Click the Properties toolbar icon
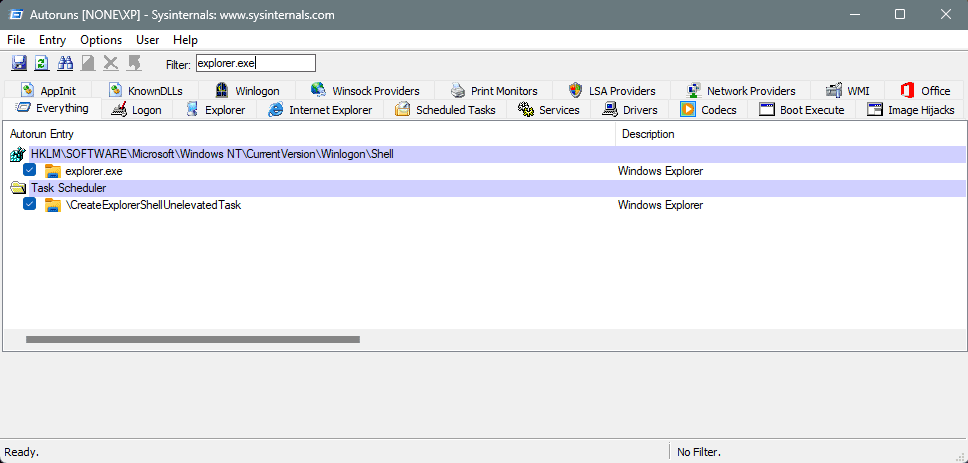 (x=88, y=63)
